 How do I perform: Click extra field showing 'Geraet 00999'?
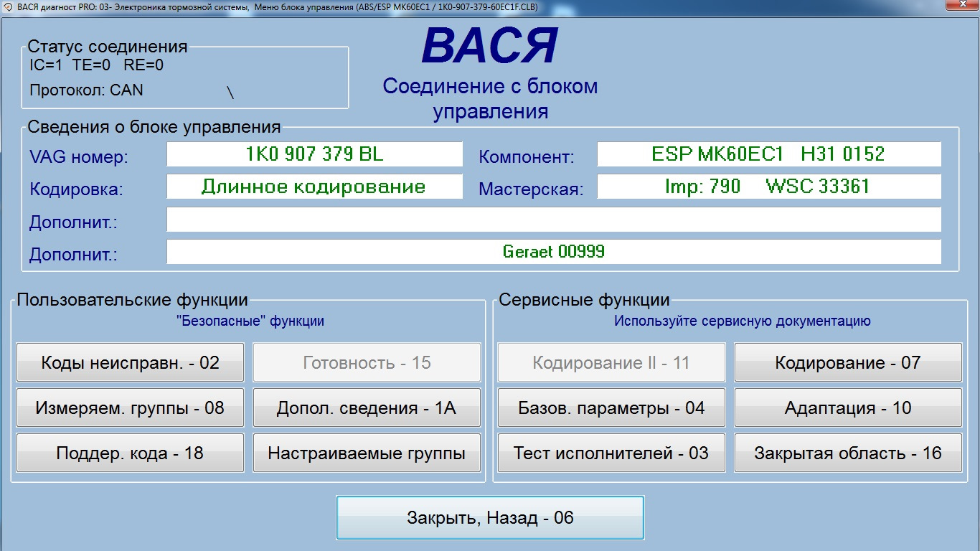pyautogui.click(x=553, y=252)
